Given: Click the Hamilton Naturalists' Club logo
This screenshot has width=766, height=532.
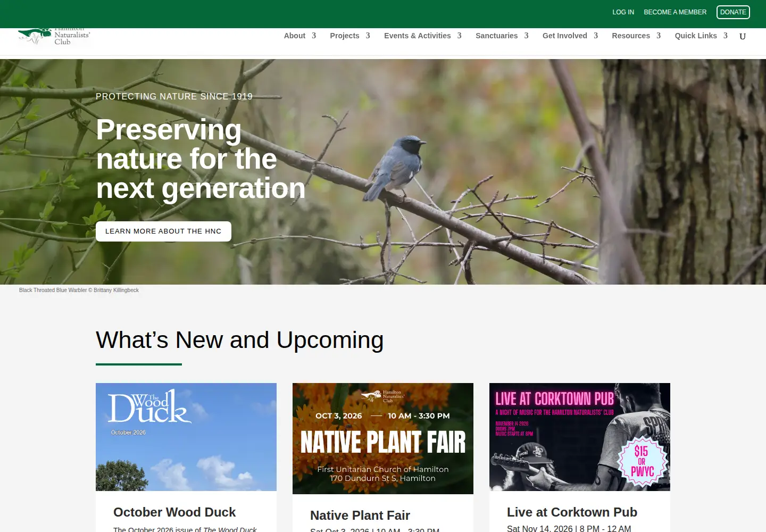Looking at the screenshot, I should tap(54, 37).
